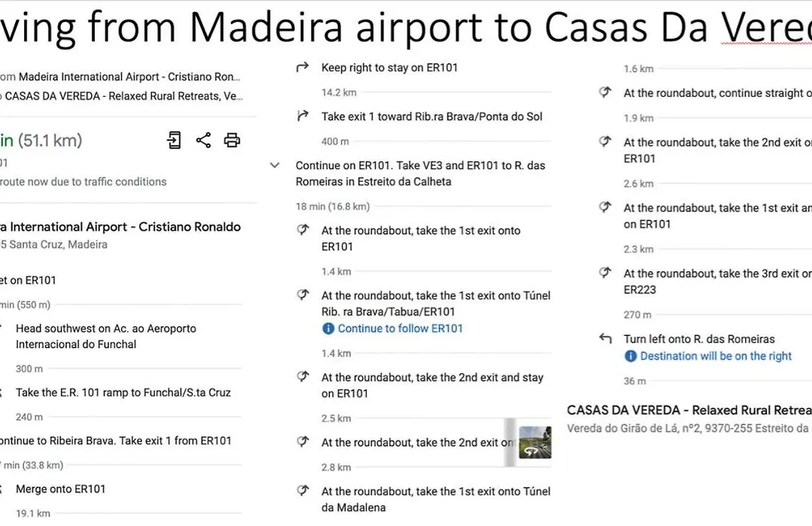Click Destination will be on the right text
The image size is (812, 526).
pos(716,356)
